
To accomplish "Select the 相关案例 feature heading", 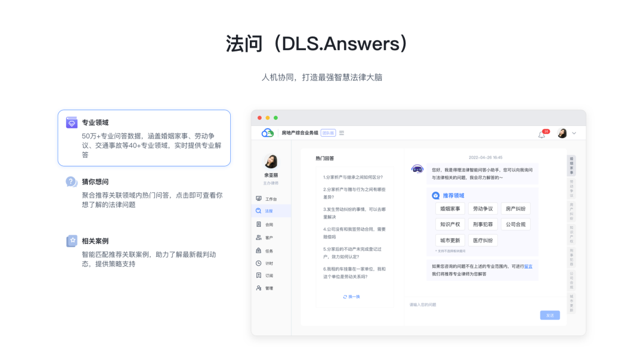I will pos(95,241).
